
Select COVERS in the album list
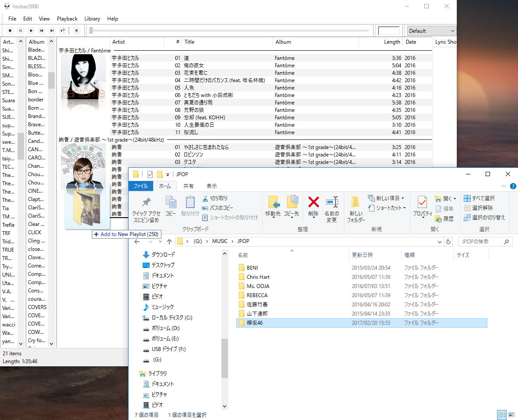(37, 307)
